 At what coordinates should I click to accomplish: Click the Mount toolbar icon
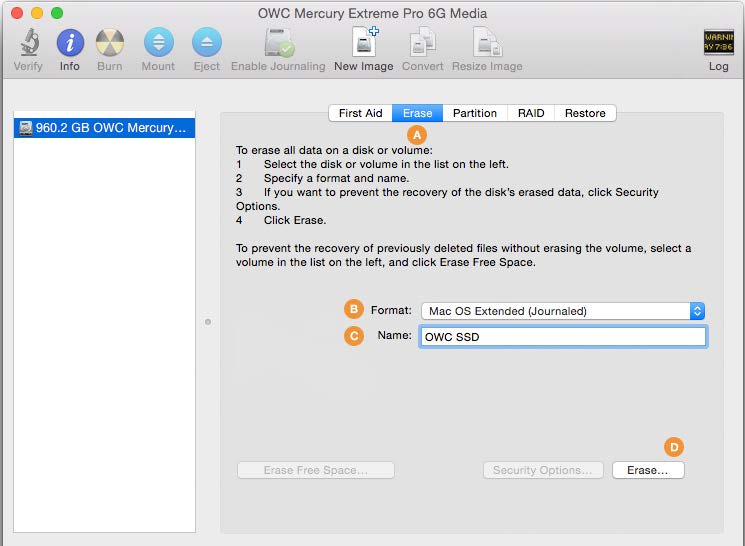pos(159,42)
